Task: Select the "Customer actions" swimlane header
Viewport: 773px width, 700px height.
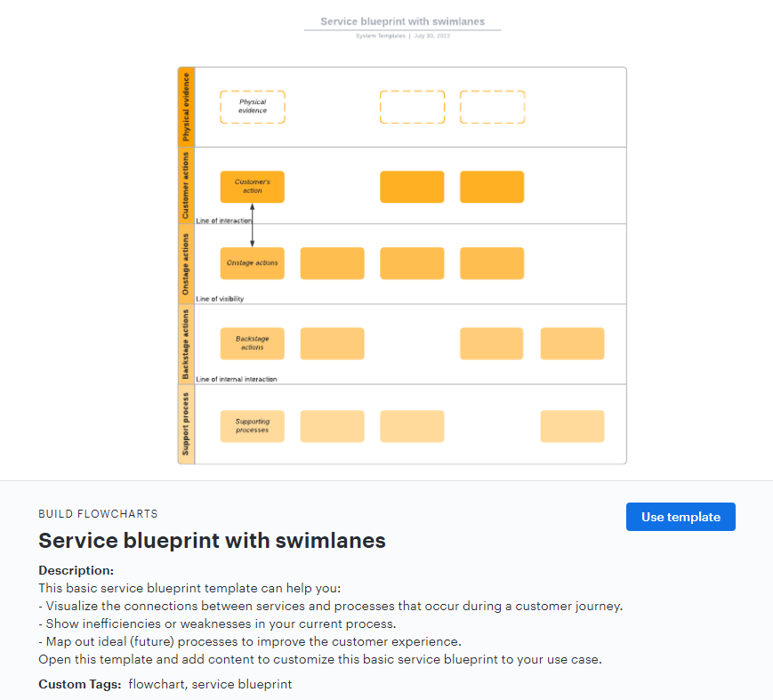Action: tap(186, 185)
